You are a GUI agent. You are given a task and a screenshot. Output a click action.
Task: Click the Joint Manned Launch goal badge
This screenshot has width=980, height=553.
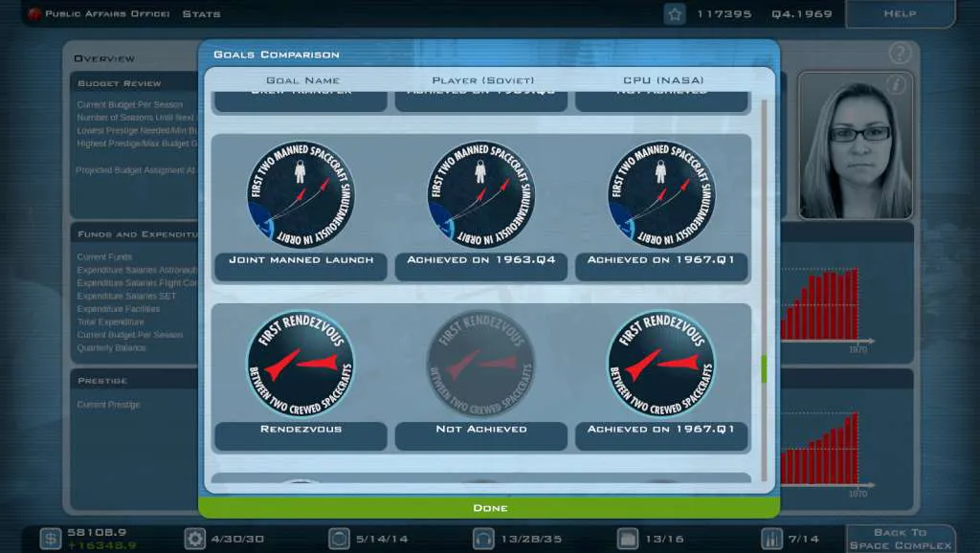click(301, 194)
